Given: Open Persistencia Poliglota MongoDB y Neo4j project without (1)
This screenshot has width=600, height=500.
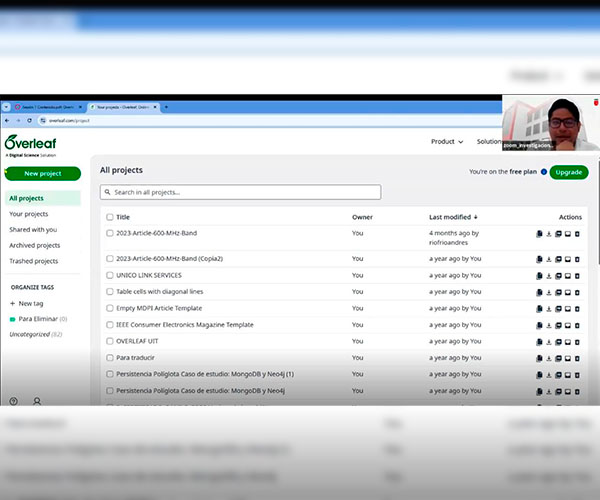Looking at the screenshot, I should pos(200,391).
